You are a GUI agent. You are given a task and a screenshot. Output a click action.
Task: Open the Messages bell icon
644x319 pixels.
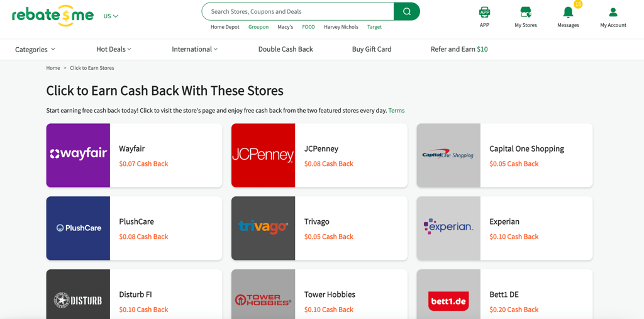pos(568,13)
